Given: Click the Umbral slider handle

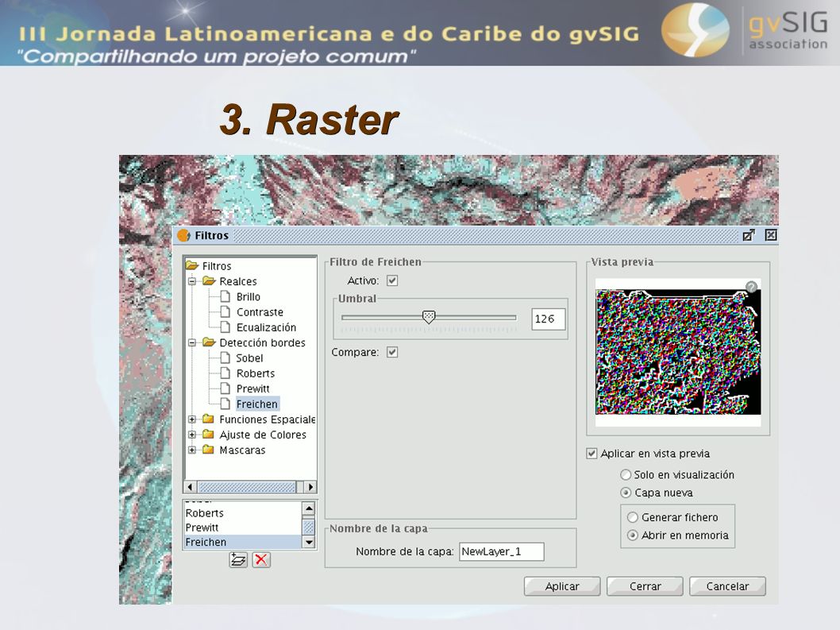Looking at the screenshot, I should coord(429,317).
